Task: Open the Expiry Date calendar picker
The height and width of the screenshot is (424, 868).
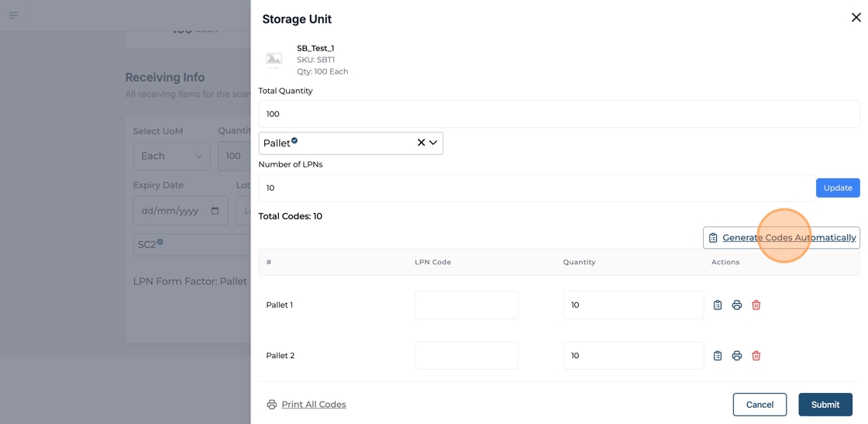Action: (x=215, y=211)
